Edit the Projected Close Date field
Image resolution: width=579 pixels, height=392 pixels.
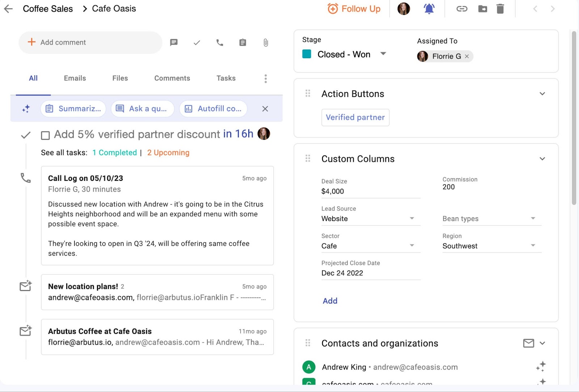point(371,273)
